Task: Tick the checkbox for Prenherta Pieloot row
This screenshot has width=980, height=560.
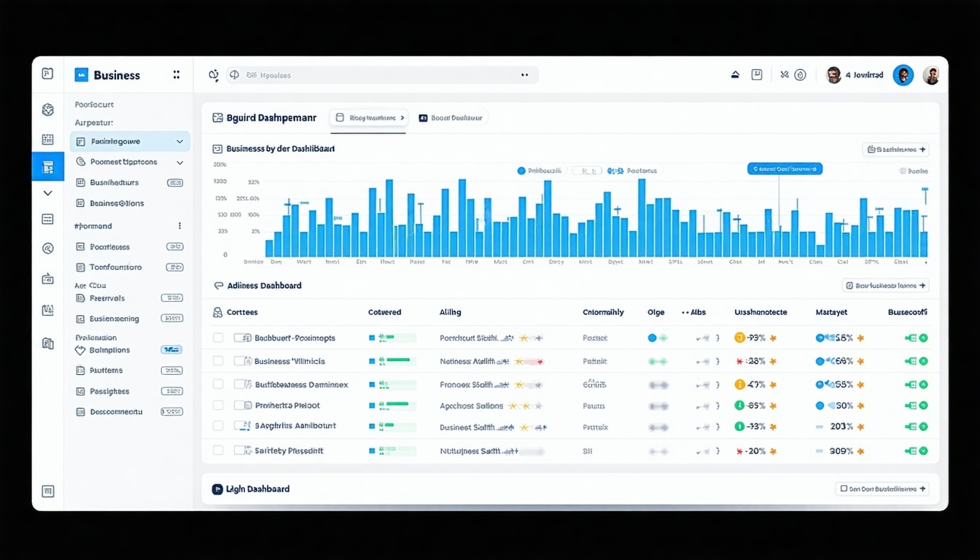Action: point(218,405)
